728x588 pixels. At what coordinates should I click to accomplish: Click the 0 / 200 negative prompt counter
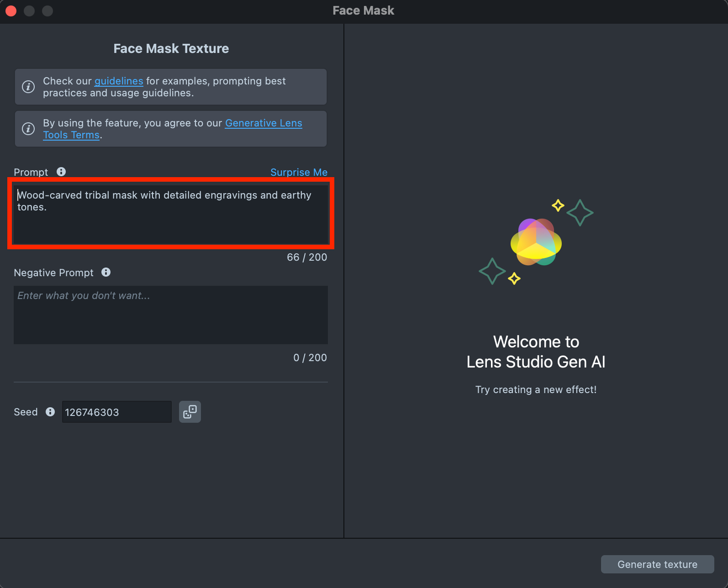click(x=310, y=358)
